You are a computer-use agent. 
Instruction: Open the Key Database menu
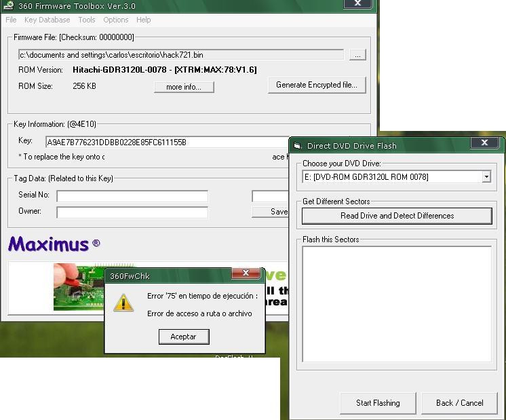click(47, 20)
